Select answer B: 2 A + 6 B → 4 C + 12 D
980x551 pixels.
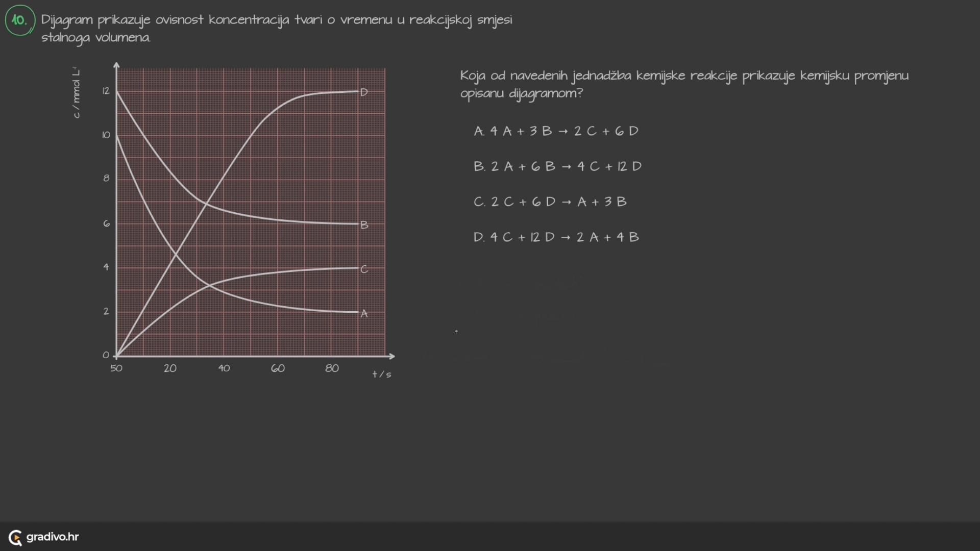tap(557, 166)
